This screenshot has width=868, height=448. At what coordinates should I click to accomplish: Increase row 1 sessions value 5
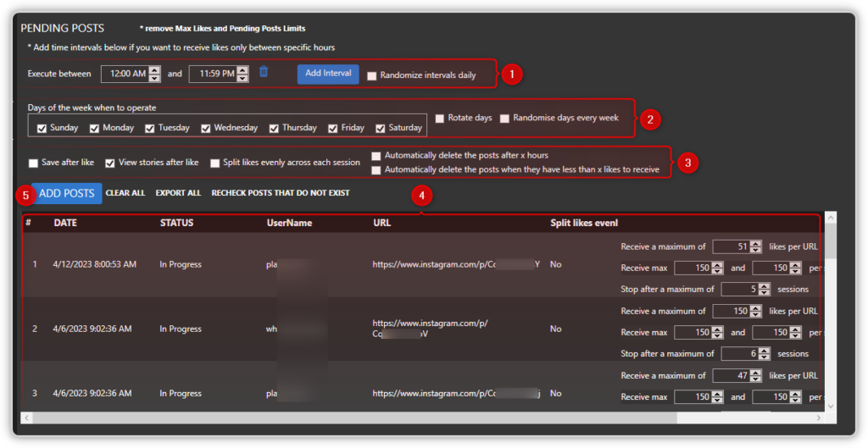tap(765, 286)
